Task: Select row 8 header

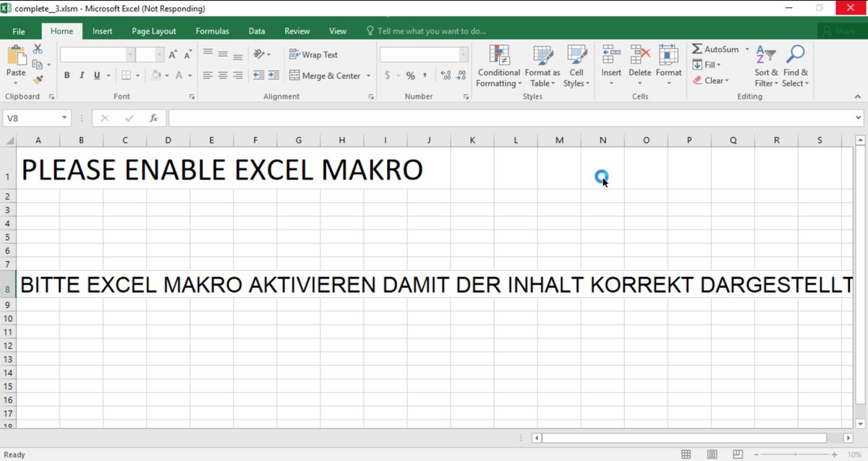Action: [7, 284]
